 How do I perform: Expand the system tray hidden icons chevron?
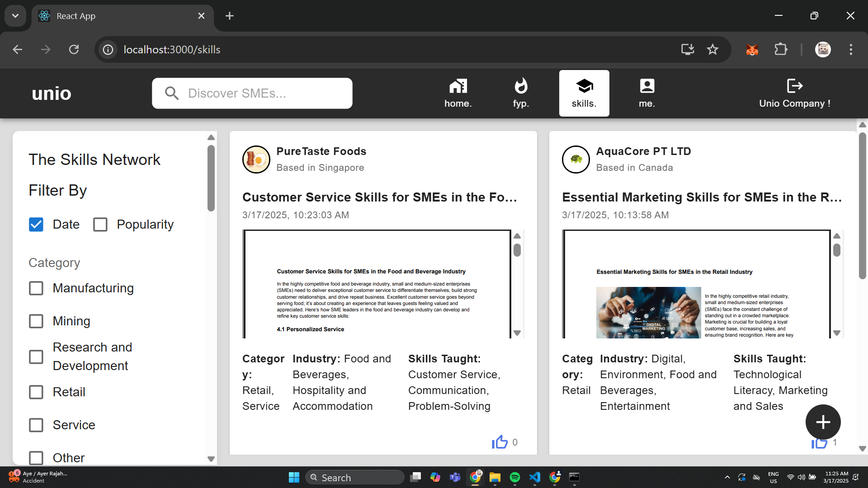[x=727, y=477]
